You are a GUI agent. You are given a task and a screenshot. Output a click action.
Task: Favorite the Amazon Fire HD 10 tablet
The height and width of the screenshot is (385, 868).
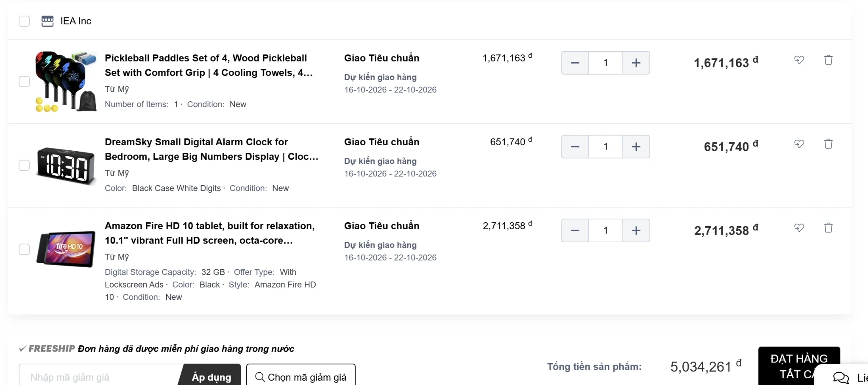click(799, 227)
